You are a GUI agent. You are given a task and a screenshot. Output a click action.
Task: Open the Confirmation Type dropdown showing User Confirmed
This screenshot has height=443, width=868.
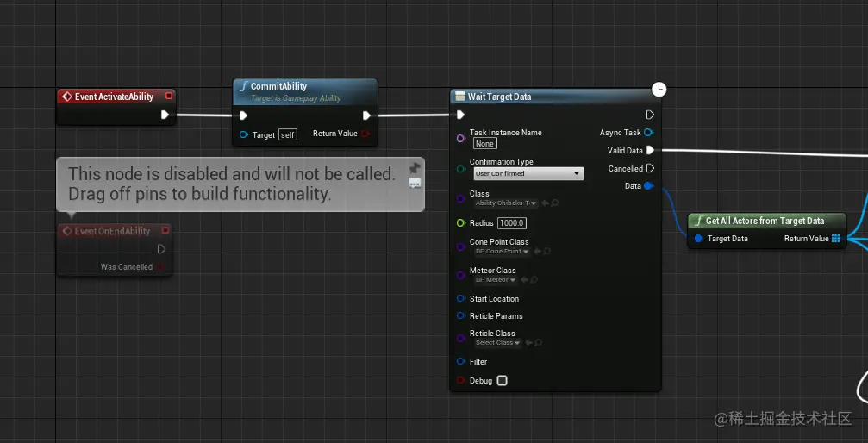[528, 173]
